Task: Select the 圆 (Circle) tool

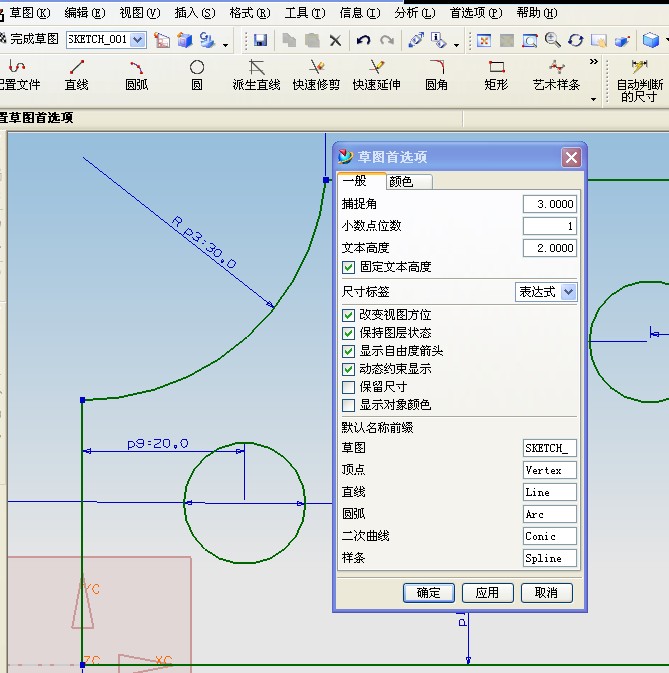Action: [x=197, y=76]
